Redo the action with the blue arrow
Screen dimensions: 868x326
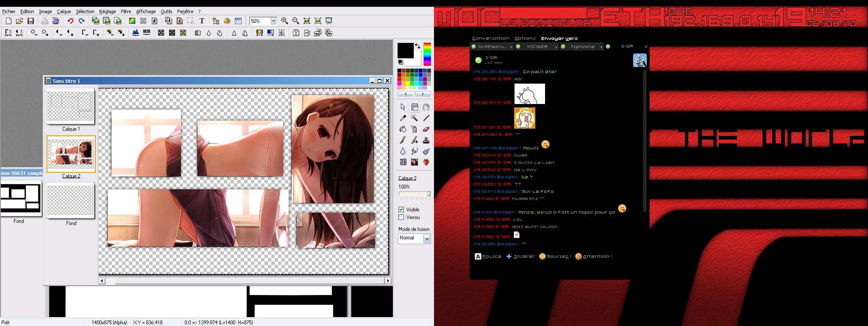(82, 21)
